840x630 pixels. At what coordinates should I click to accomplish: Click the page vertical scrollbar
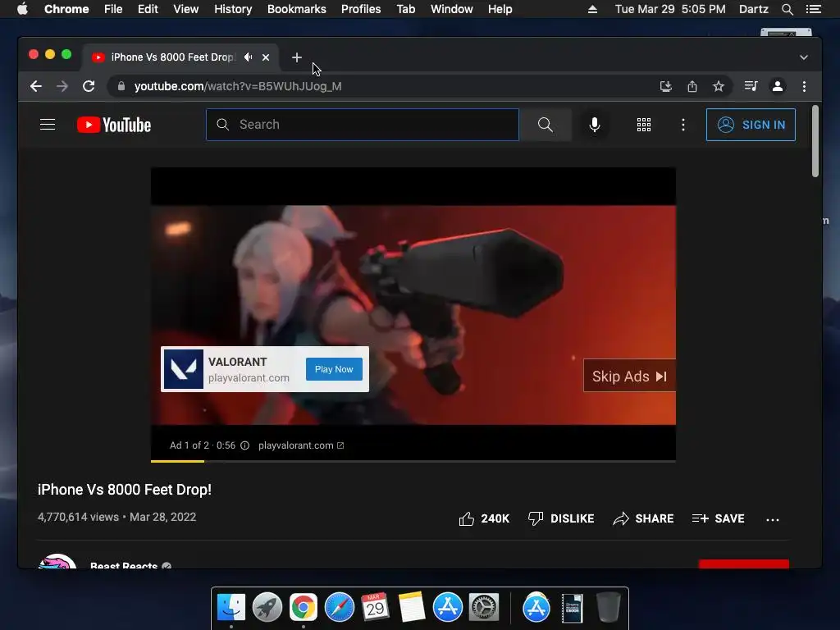click(815, 141)
